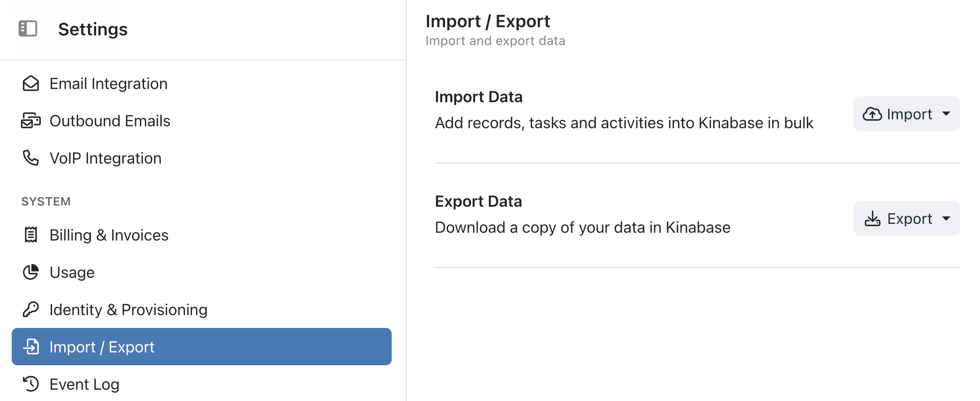This screenshot has width=980, height=401.
Task: Open Identity & Provisioning settings
Action: (x=202, y=309)
